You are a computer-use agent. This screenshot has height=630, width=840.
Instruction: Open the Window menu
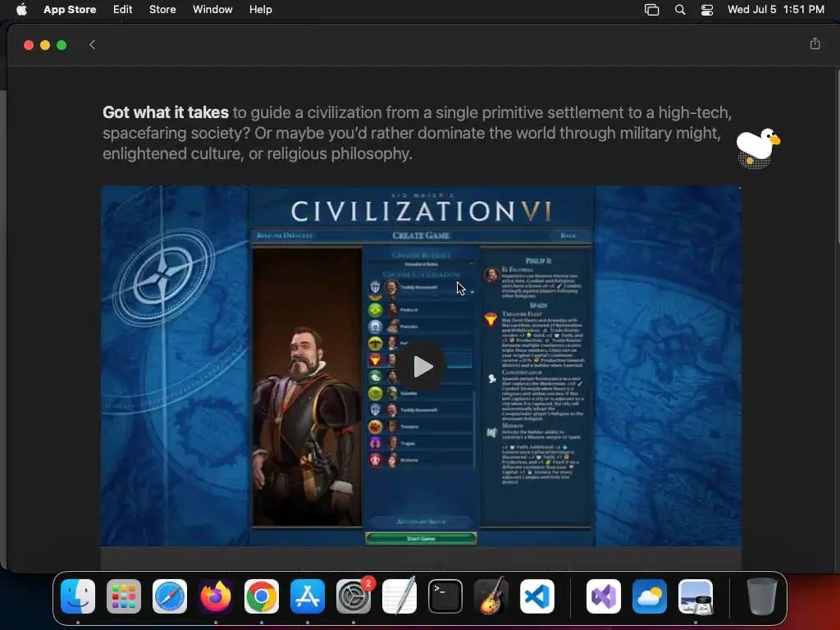pyautogui.click(x=212, y=10)
